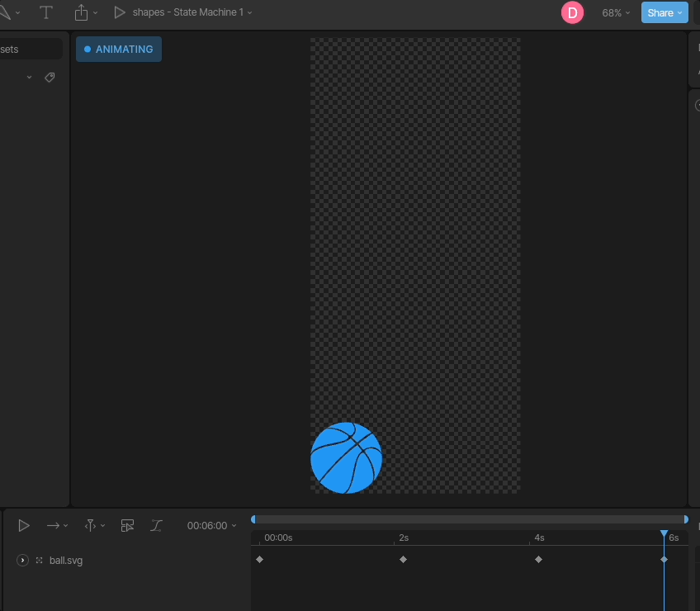Click the timeline playhead handle
The width and height of the screenshot is (700, 611).
[x=664, y=533]
